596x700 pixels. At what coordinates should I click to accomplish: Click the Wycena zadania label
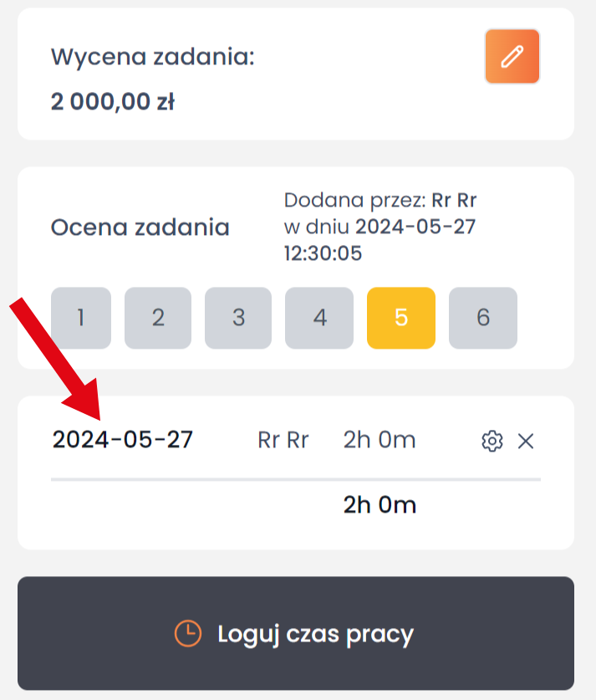point(152,58)
